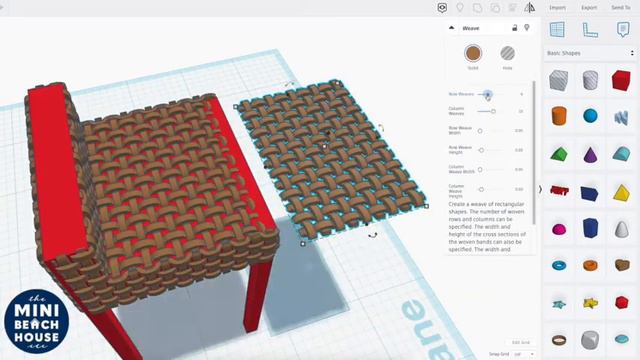Open the Export menu
Screen dimensions: 640x360
click(x=589, y=8)
